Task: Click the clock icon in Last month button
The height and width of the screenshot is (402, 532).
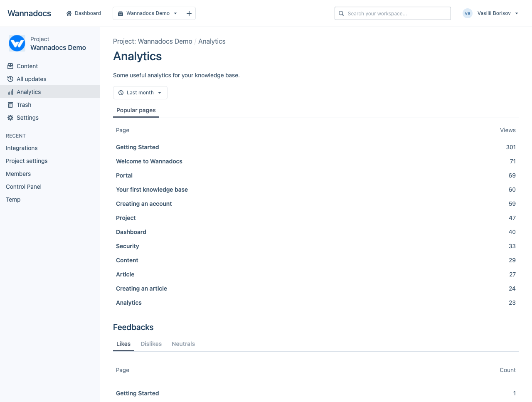Action: click(121, 93)
